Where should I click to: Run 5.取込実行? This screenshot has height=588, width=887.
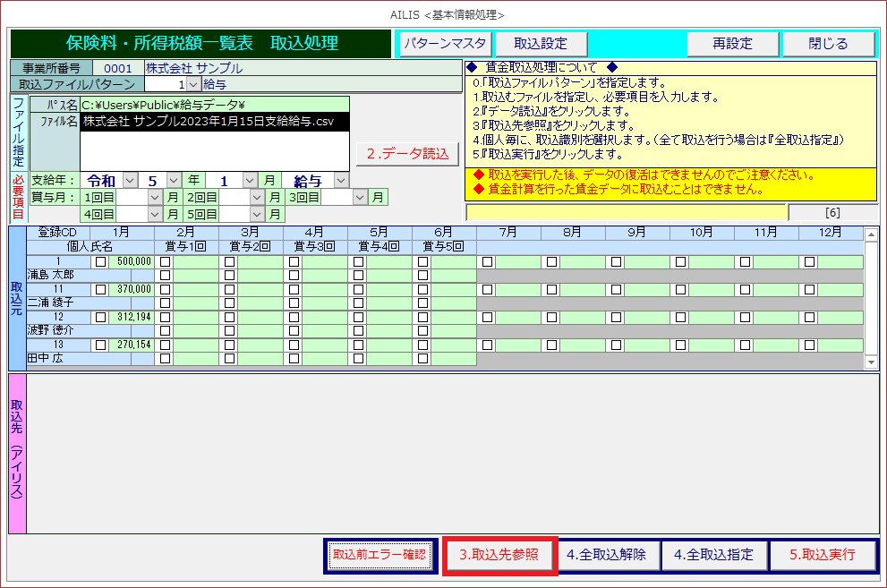(x=823, y=555)
